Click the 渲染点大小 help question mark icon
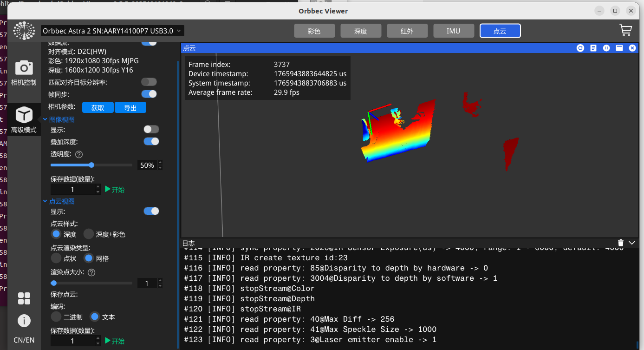 tap(91, 272)
